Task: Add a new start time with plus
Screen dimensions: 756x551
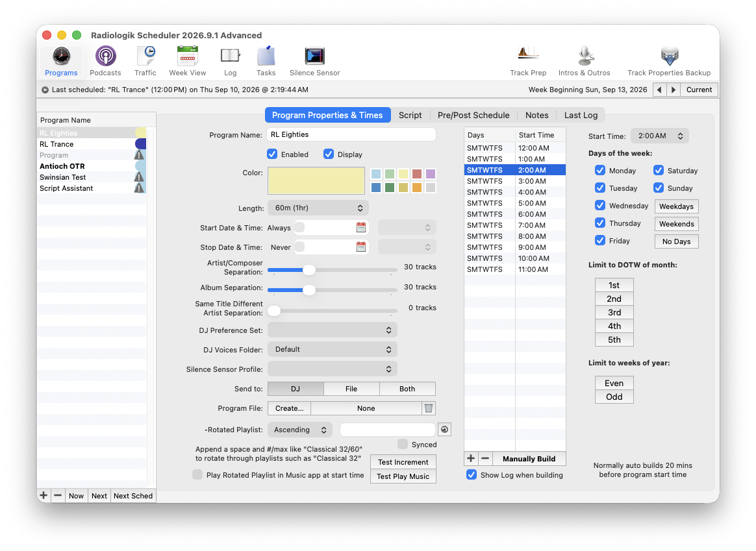Action: (x=471, y=459)
